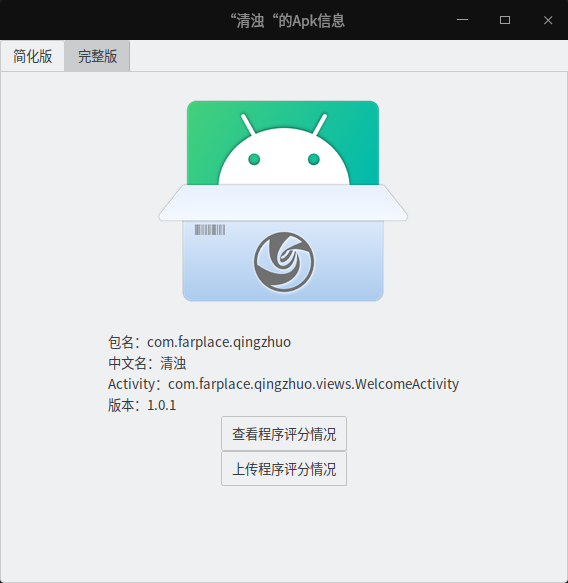The height and width of the screenshot is (583, 568).
Task: Click the 上传程序评分情况 button
Action: click(x=284, y=469)
